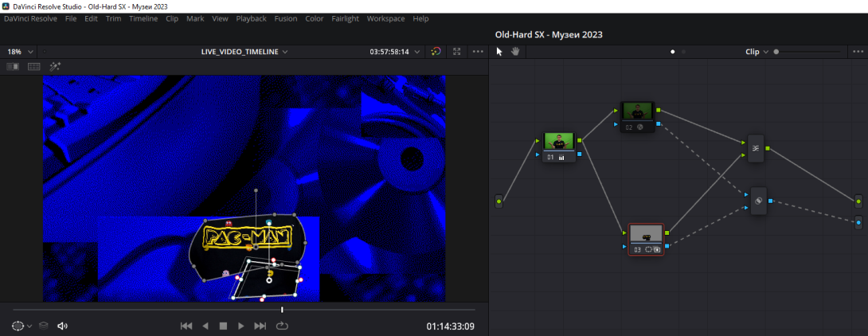
Task: Click node 01 curves badge icon
Action: (x=562, y=157)
